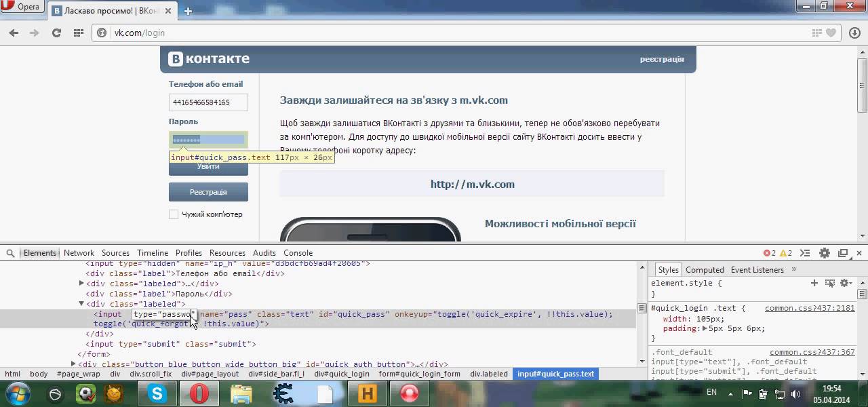The width and height of the screenshot is (868, 407).
Task: Show site info globe in address bar
Action: tap(102, 33)
